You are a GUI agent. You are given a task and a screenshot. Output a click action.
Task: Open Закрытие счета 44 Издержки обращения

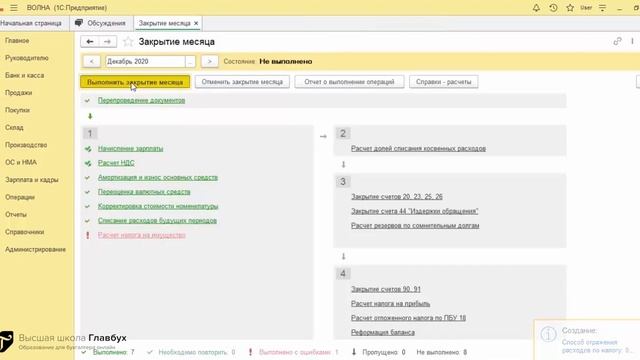coord(415,211)
